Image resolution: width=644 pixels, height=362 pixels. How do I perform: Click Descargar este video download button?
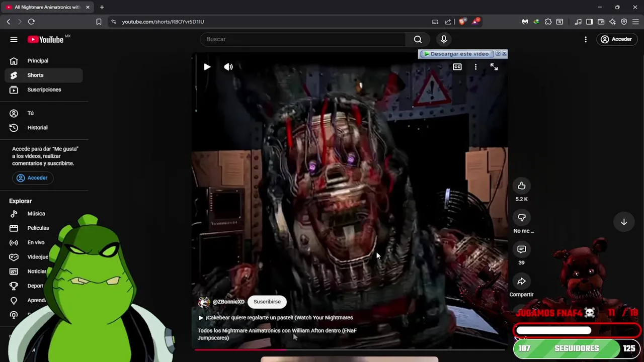457,54
